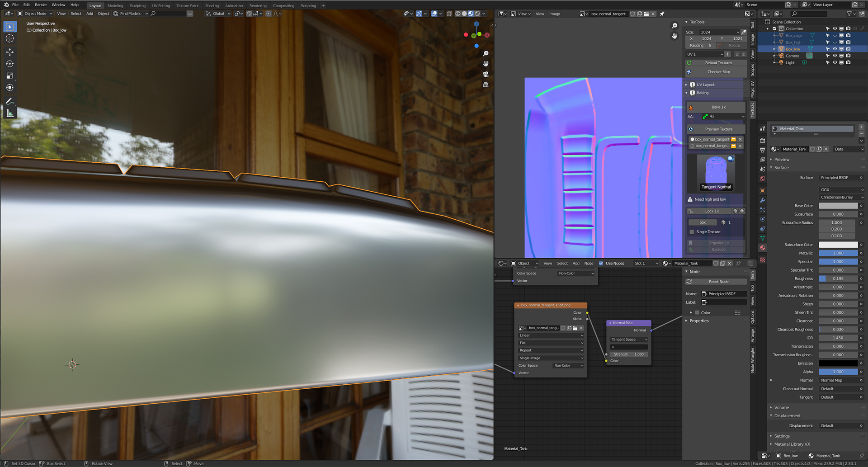The image size is (868, 467).
Task: Pin the box_normal_tangent image
Action: (x=662, y=14)
